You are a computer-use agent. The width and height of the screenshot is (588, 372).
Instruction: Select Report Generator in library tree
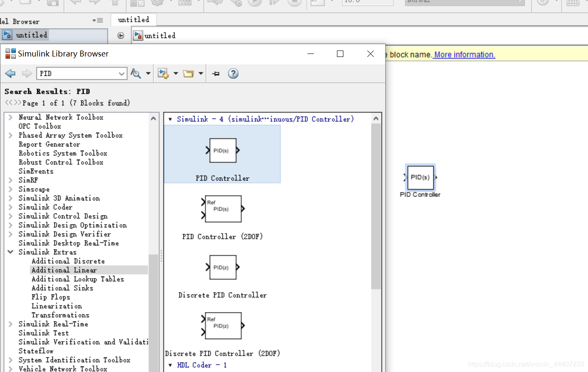coord(49,144)
